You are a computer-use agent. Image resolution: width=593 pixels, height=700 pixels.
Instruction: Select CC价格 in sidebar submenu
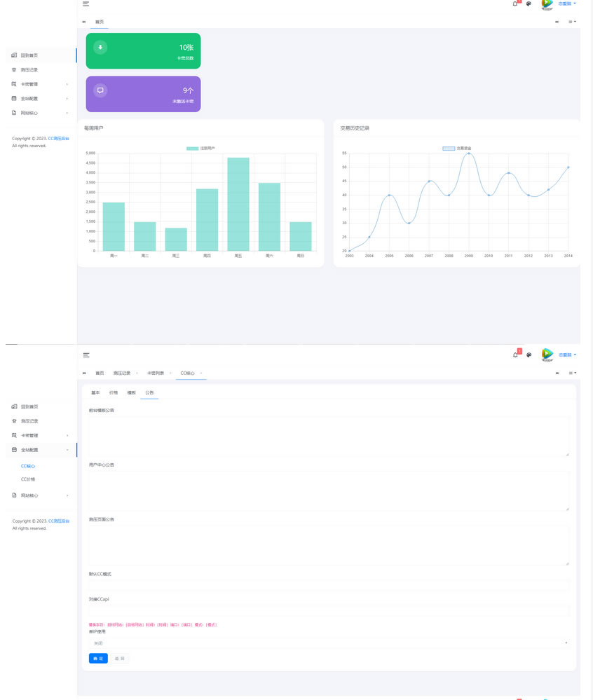pyautogui.click(x=28, y=479)
